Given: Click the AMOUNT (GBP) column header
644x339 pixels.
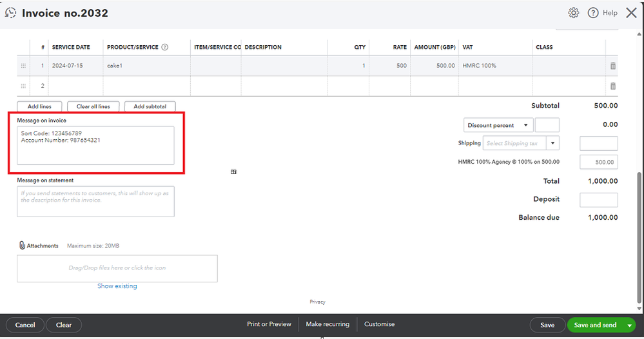Looking at the screenshot, I should pos(434,47).
